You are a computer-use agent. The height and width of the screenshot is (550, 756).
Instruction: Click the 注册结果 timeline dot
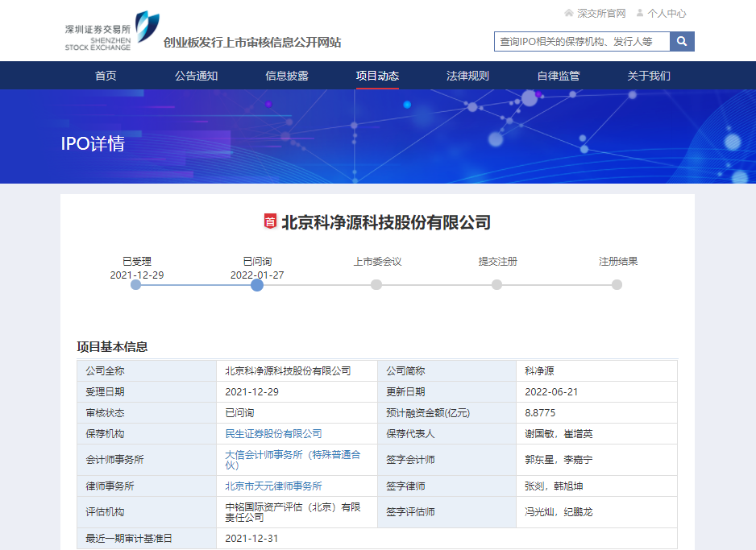[617, 284]
